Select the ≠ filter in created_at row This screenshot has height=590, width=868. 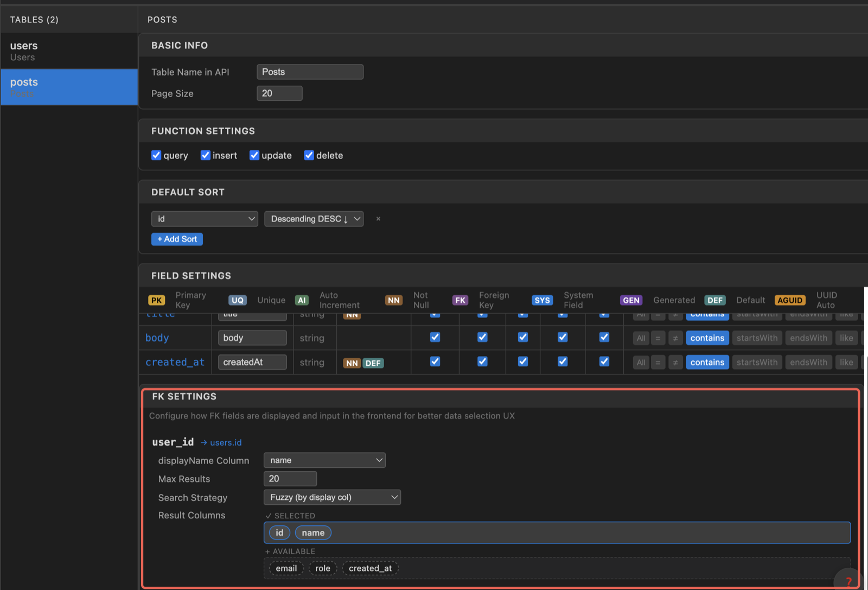pyautogui.click(x=675, y=362)
